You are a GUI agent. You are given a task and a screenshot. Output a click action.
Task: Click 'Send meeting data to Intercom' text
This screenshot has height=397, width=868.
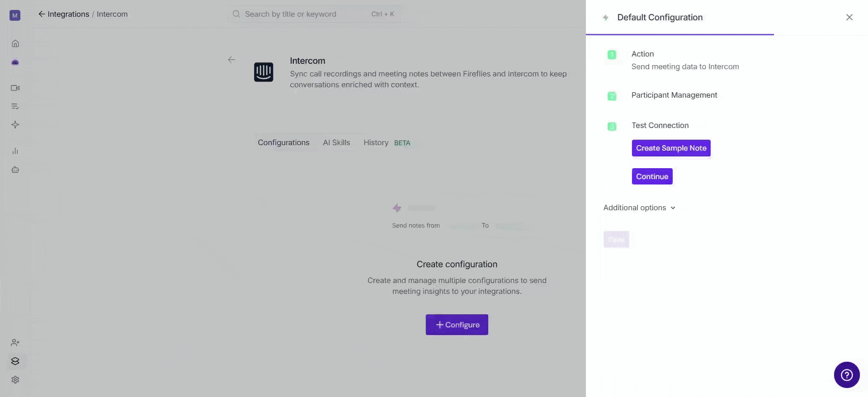pyautogui.click(x=685, y=66)
